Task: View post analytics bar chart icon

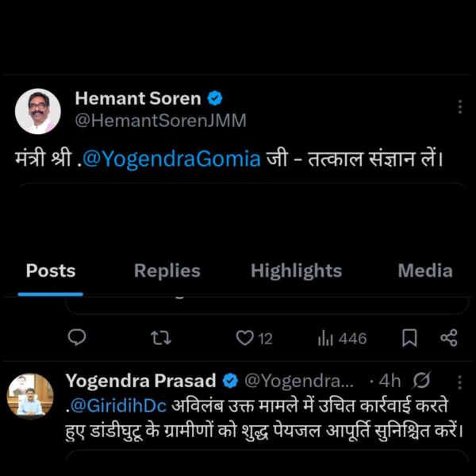Action: (325, 338)
